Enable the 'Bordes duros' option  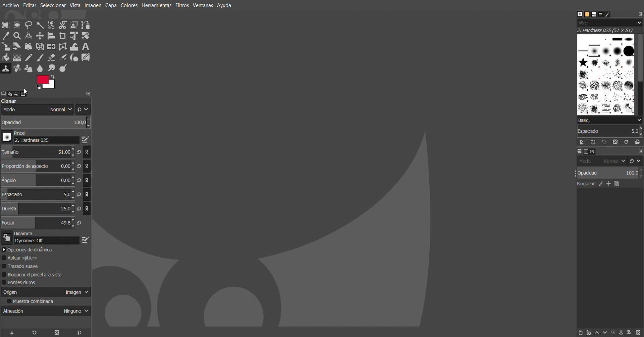tap(4, 282)
